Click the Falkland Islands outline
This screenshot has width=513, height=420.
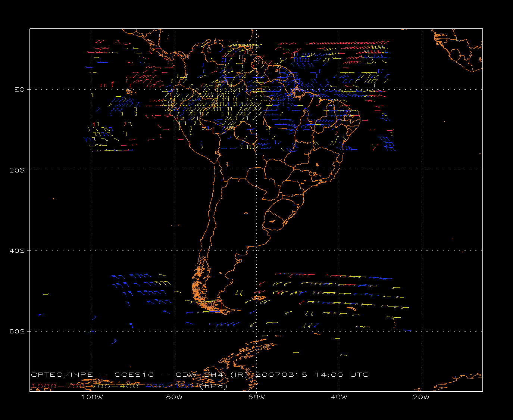[x=258, y=298]
